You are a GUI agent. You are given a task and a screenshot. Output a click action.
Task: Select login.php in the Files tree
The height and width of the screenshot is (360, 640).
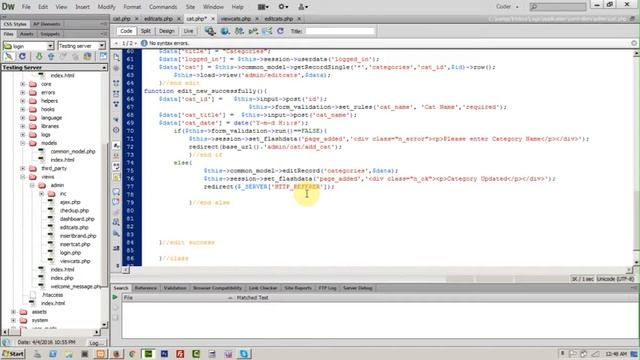[x=70, y=253]
